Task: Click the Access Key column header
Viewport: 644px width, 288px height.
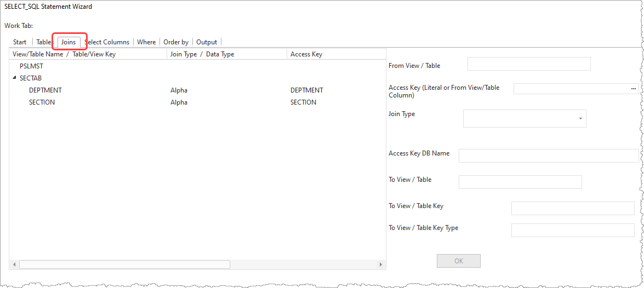Action: coord(306,54)
